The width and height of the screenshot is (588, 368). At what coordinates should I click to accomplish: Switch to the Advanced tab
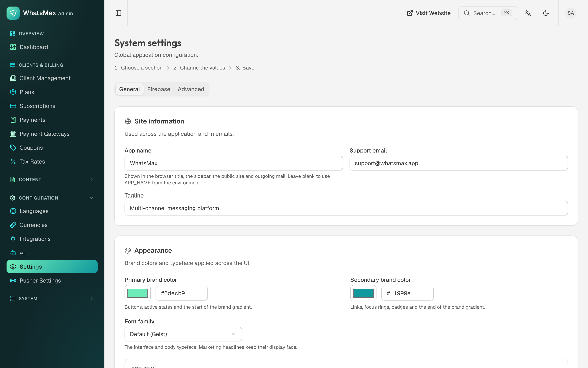(191, 89)
